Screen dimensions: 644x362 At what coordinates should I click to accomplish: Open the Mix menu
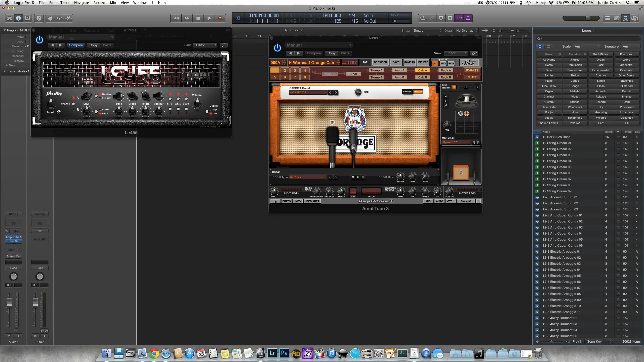[x=113, y=3]
